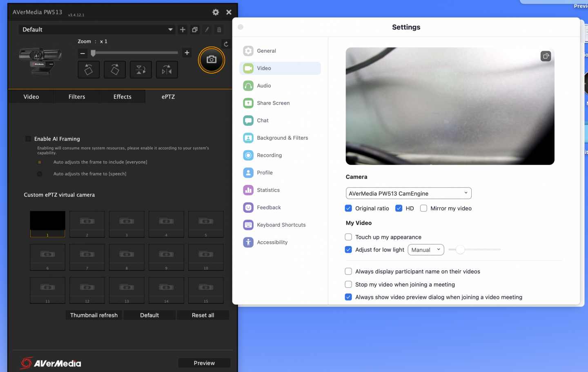Duplicate the current AVerMedia profile
588x372 pixels.
pyautogui.click(x=195, y=29)
